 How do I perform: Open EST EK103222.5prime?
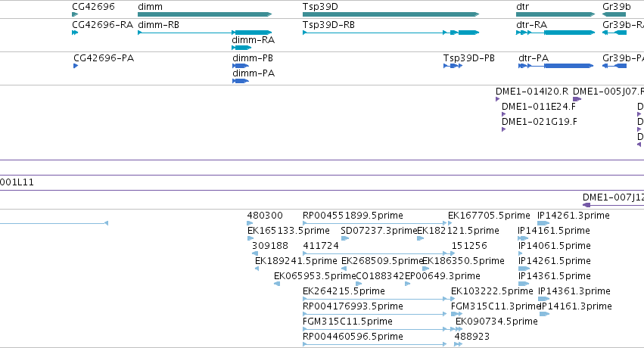pos(492,291)
